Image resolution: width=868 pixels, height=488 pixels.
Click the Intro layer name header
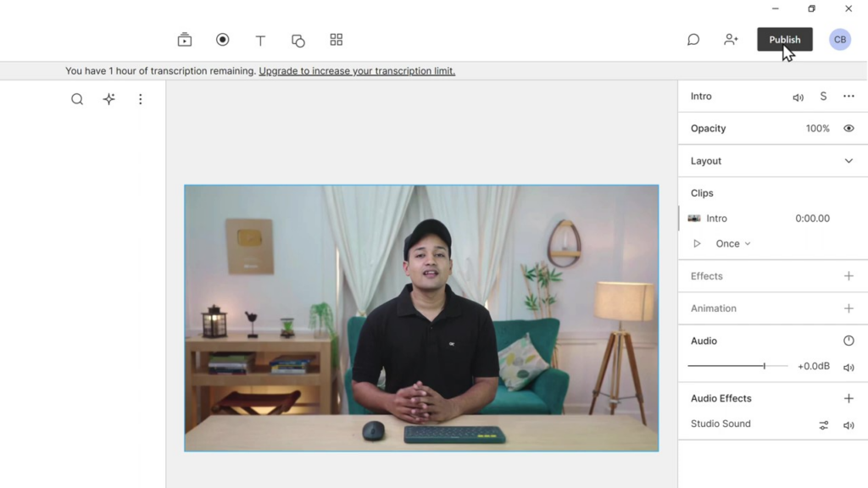point(701,97)
